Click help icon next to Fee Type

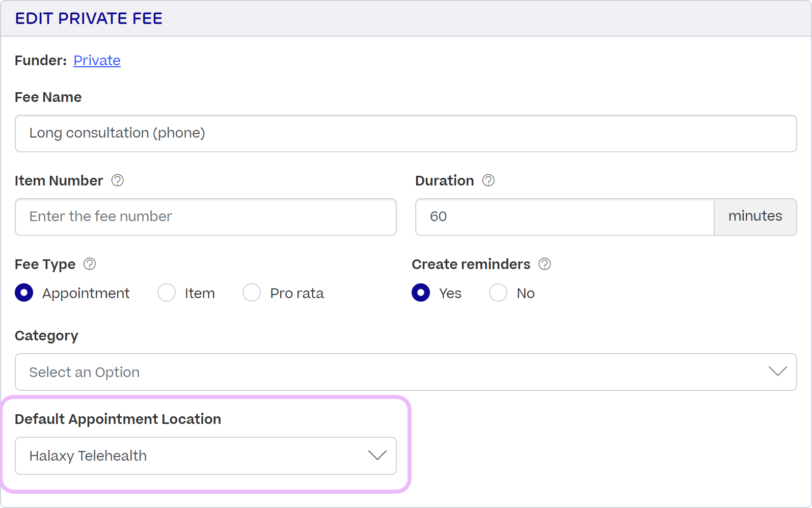tap(90, 264)
